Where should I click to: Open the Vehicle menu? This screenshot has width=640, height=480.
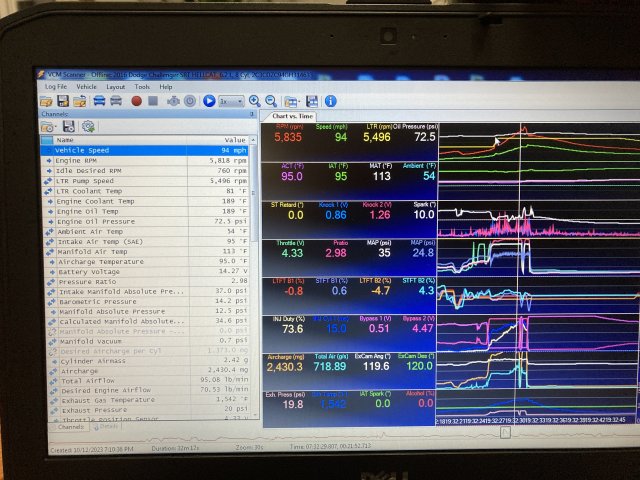pos(87,87)
